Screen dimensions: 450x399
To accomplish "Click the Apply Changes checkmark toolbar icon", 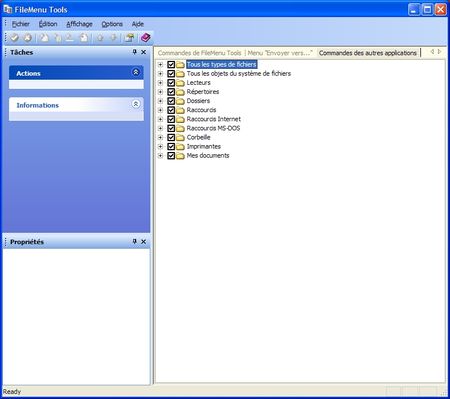I will (14, 38).
